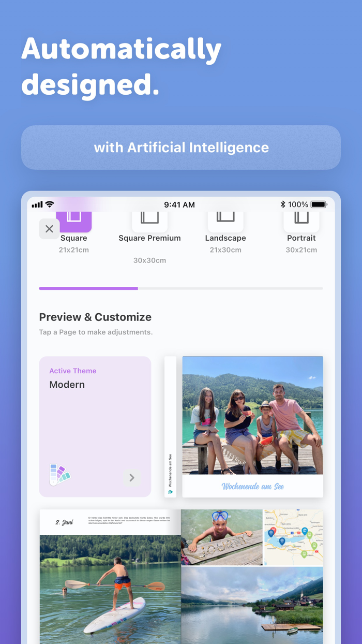The image size is (362, 644).
Task: Tap the Wi-Fi icon in status bar
Action: [50, 204]
